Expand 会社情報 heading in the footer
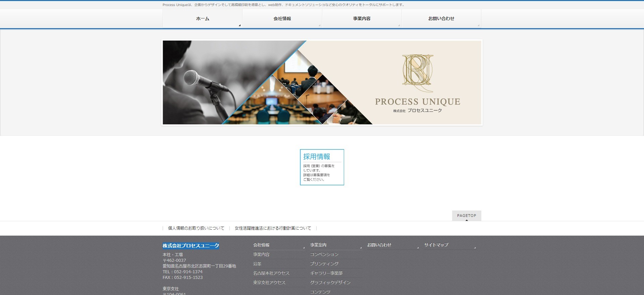The image size is (644, 295). pos(261,245)
